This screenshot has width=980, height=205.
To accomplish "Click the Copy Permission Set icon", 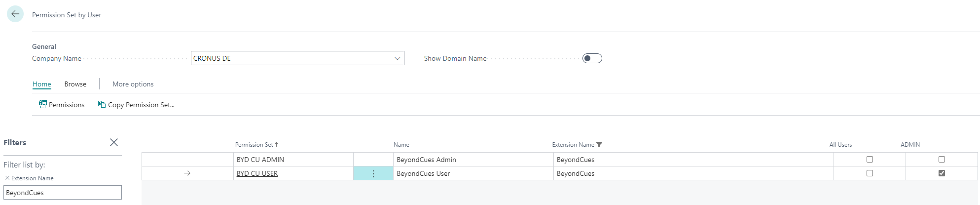I will [x=102, y=104].
